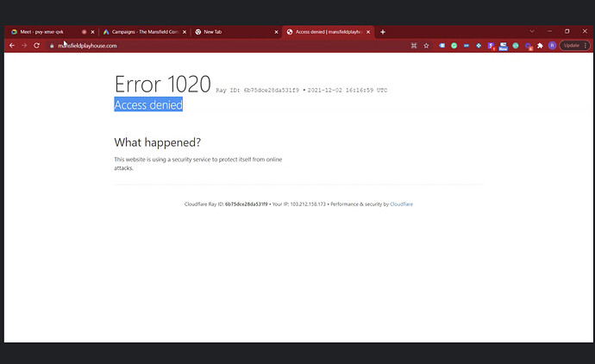
Task: Click the Error 1020 heading
Action: [x=163, y=84]
